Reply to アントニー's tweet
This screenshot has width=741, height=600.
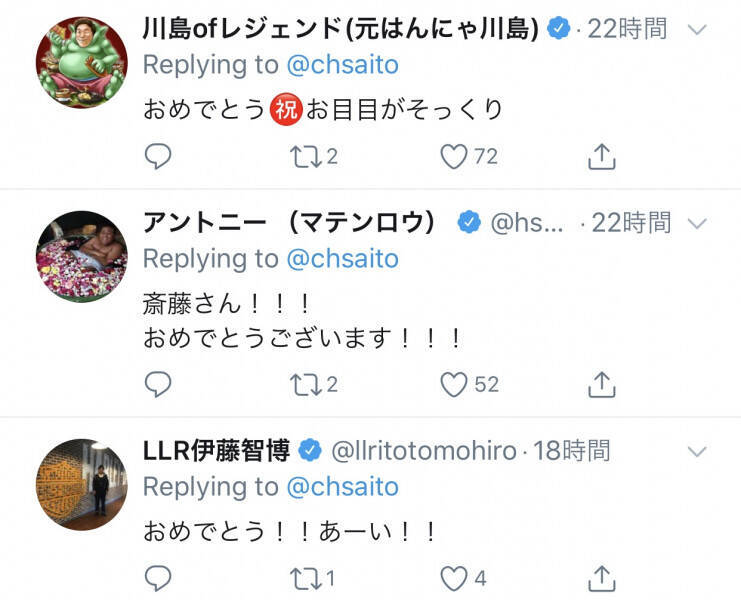(158, 383)
